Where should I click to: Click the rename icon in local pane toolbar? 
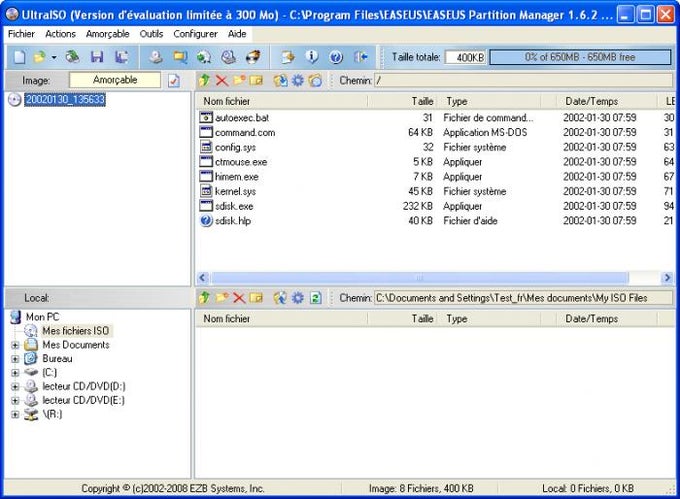pyautogui.click(x=256, y=297)
